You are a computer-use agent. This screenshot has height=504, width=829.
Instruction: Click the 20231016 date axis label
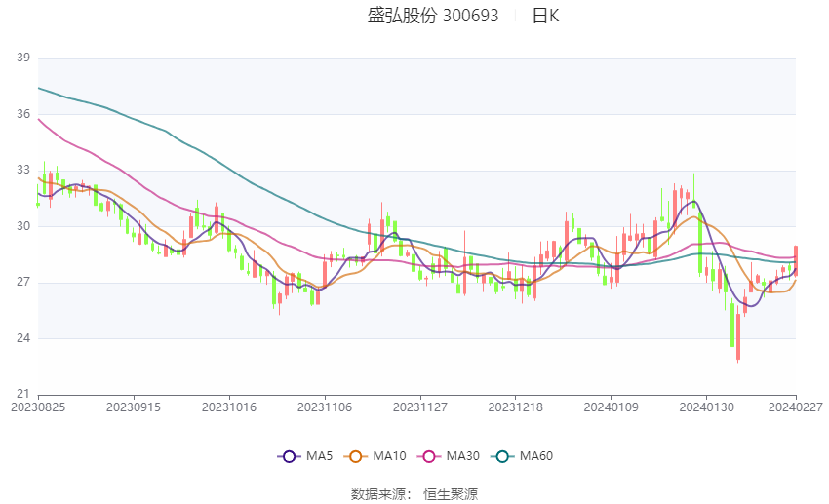[x=229, y=407]
